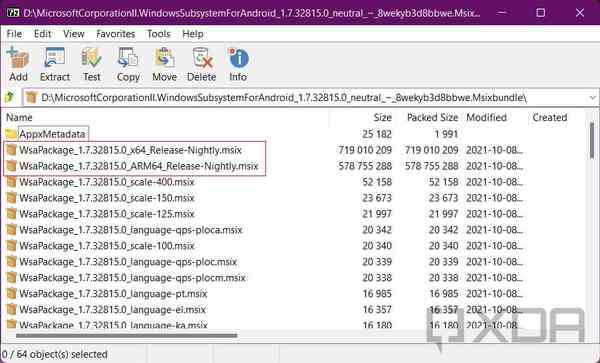Sort by the Packed Size column header
The height and width of the screenshot is (363, 600).
pyautogui.click(x=432, y=117)
